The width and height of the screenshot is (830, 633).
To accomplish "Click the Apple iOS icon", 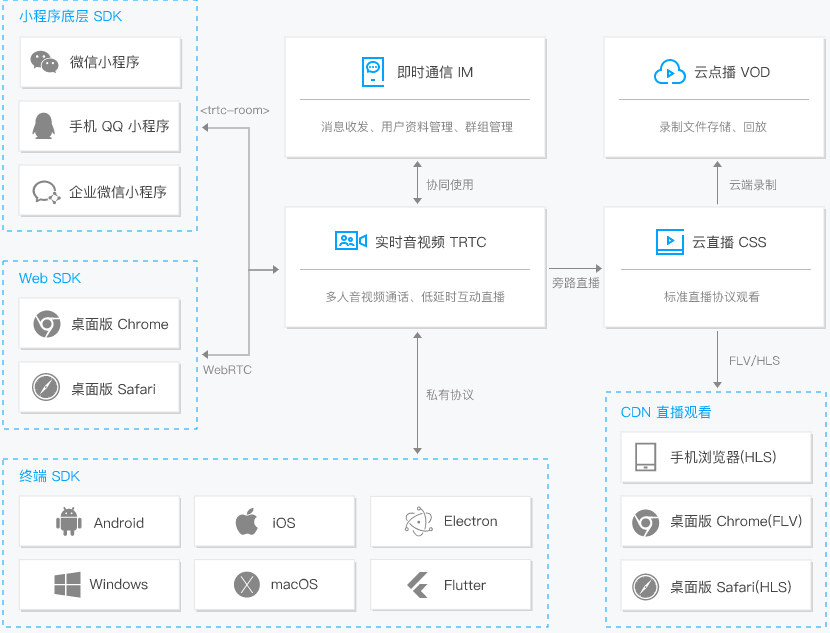I will (247, 521).
